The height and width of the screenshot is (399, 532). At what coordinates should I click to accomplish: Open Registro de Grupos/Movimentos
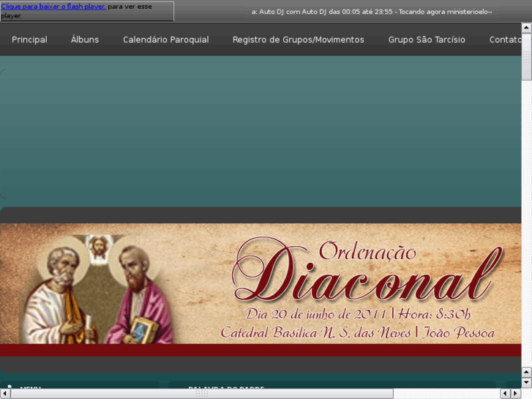tap(299, 40)
